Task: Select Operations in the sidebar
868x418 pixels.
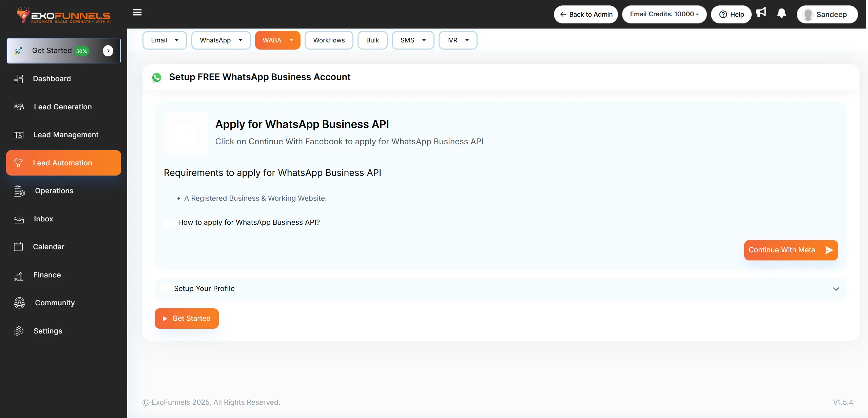Action: [63, 191]
